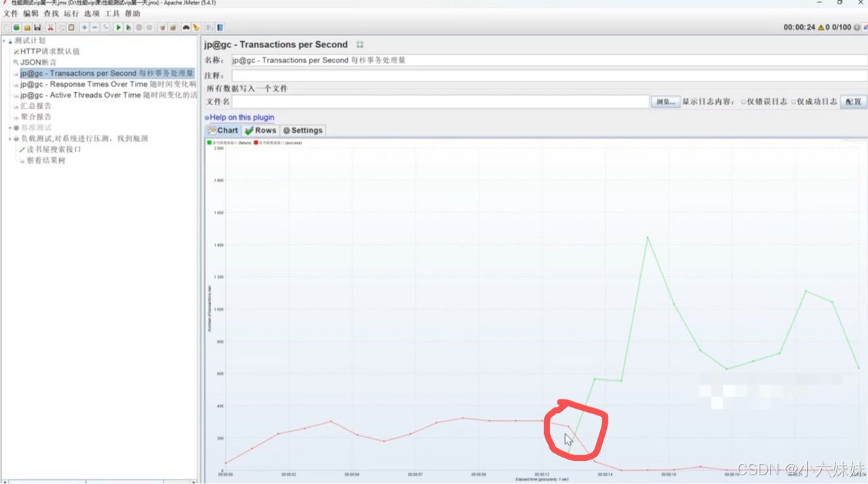Open the 选项 menu
Viewport: 868px width, 484px height.
(92, 14)
